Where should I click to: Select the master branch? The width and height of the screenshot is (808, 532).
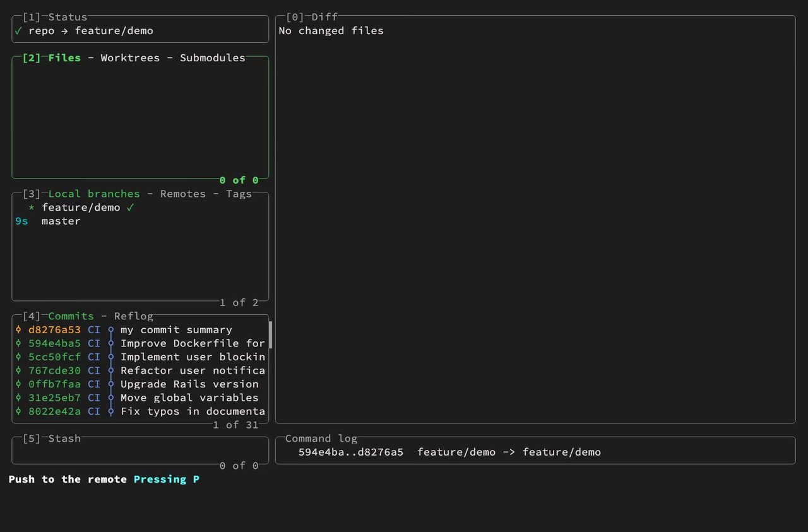pyautogui.click(x=140, y=221)
